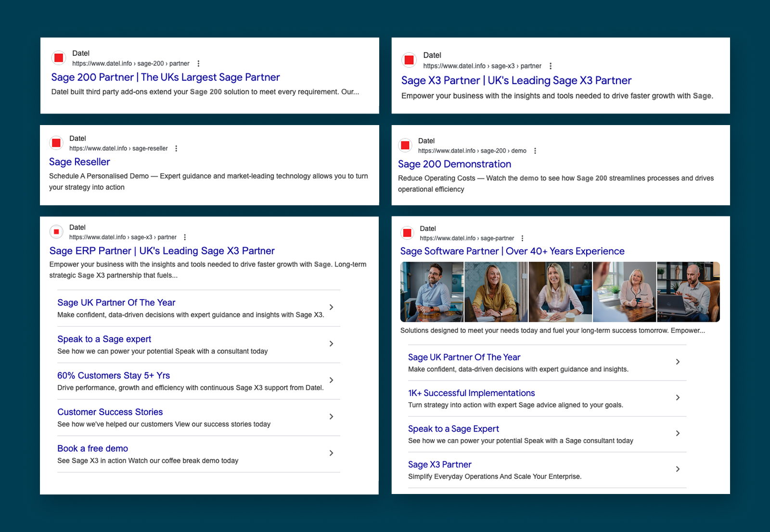The height and width of the screenshot is (532, 770).
Task: Open the three-dot options for Sage 200 Partner
Action: [199, 63]
